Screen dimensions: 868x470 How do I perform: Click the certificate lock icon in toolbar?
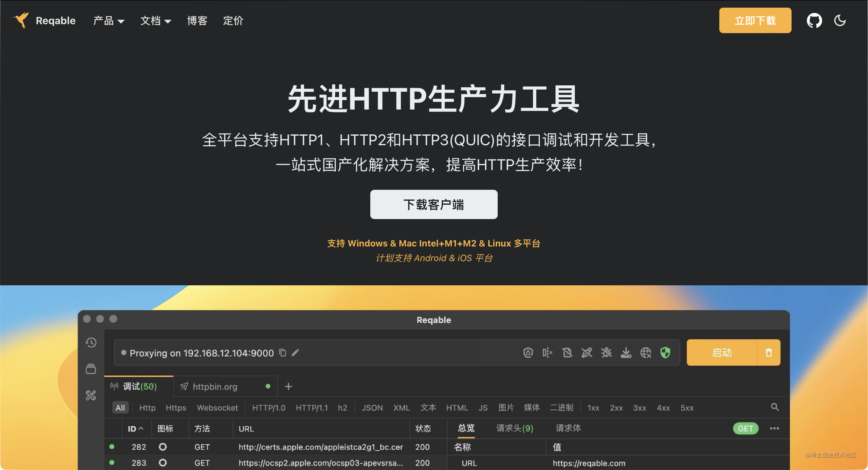528,353
